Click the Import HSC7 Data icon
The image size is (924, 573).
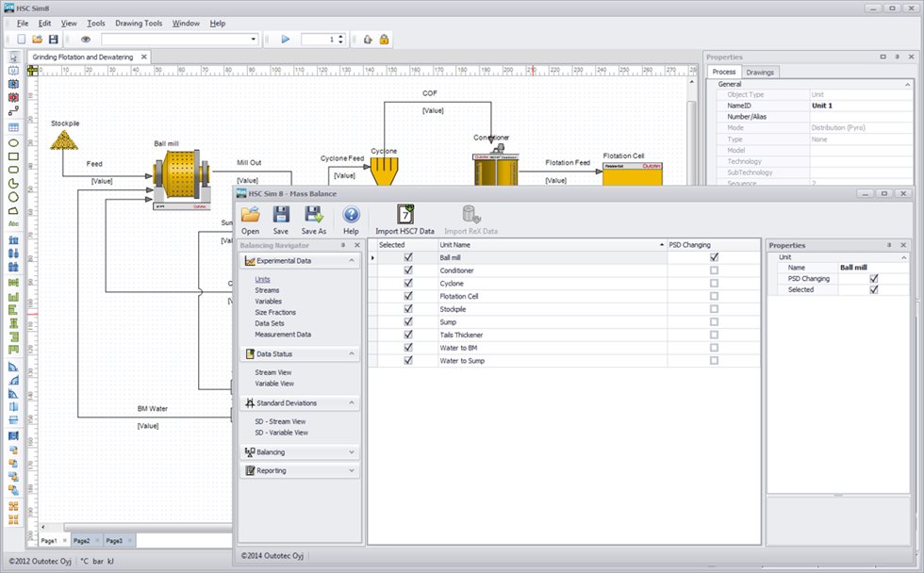tap(404, 215)
